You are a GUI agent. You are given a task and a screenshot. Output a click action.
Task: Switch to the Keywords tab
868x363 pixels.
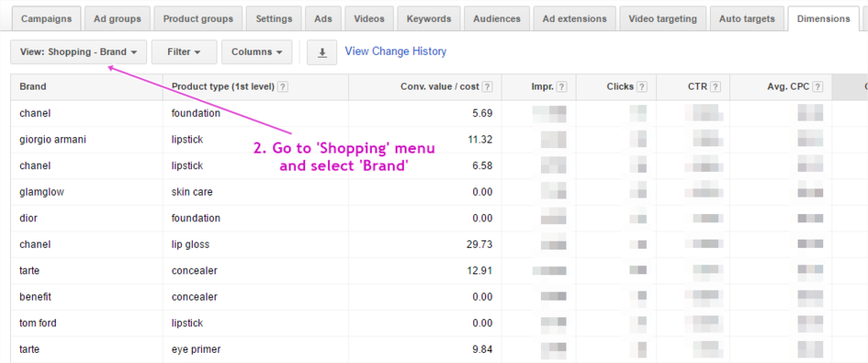coord(429,19)
